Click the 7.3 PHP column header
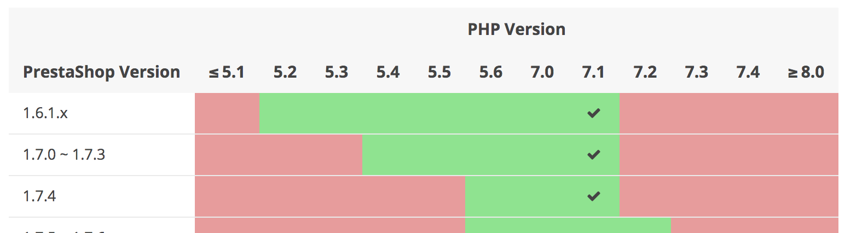 (x=697, y=72)
